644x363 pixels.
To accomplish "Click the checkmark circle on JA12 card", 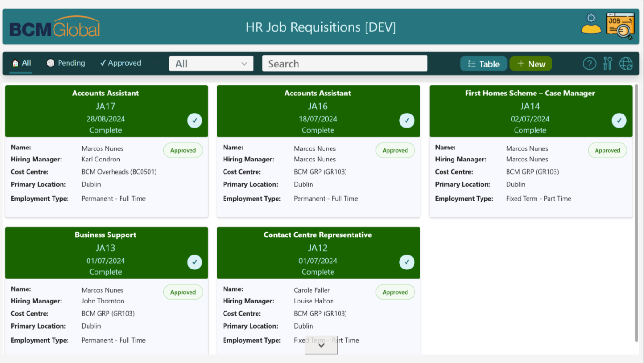I will [407, 262].
